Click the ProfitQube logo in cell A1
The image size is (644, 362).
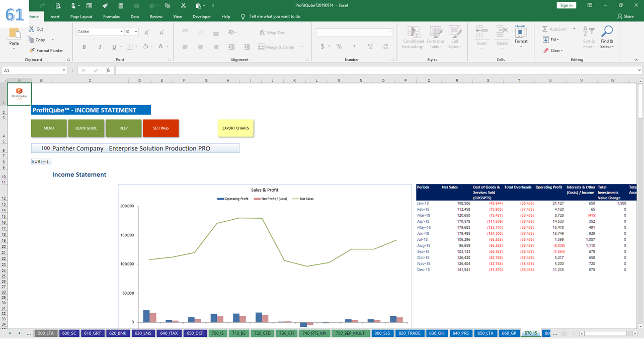click(x=19, y=94)
